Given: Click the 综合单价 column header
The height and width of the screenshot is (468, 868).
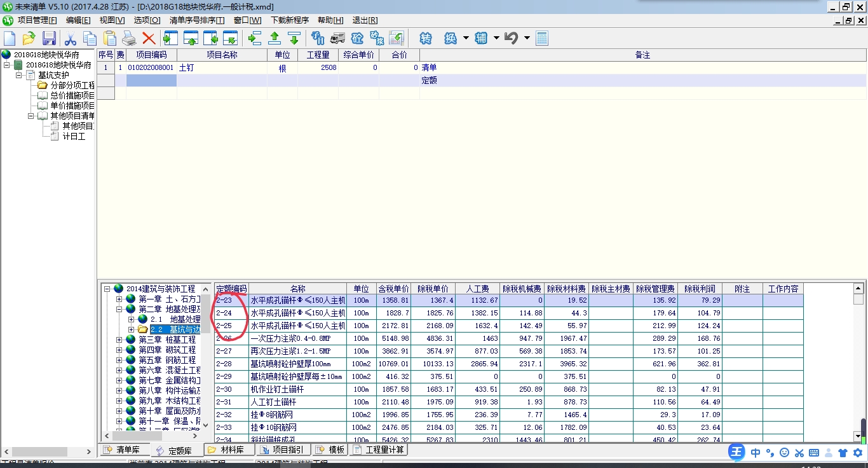Looking at the screenshot, I should pos(358,55).
